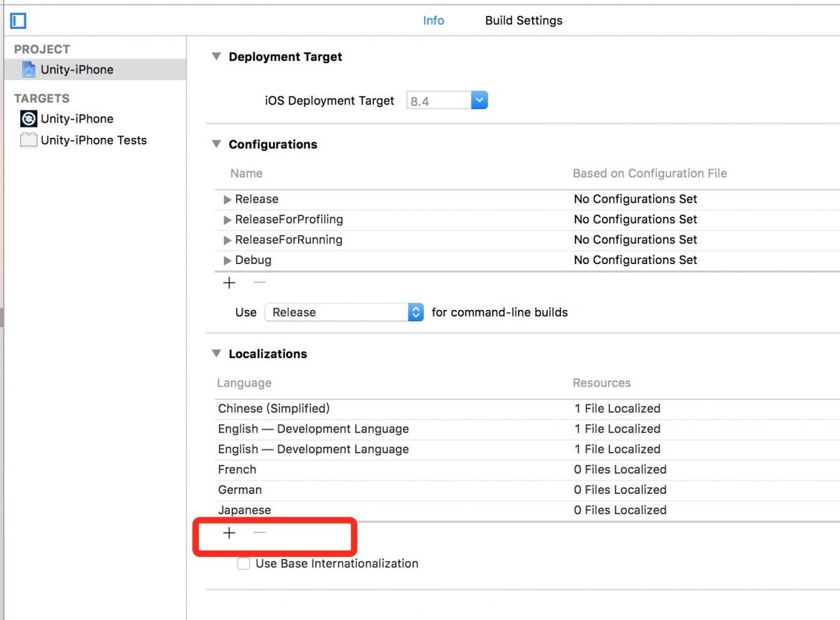Expand the ReleaseForRunning configuration row
The height and width of the screenshot is (620, 840).
228,240
